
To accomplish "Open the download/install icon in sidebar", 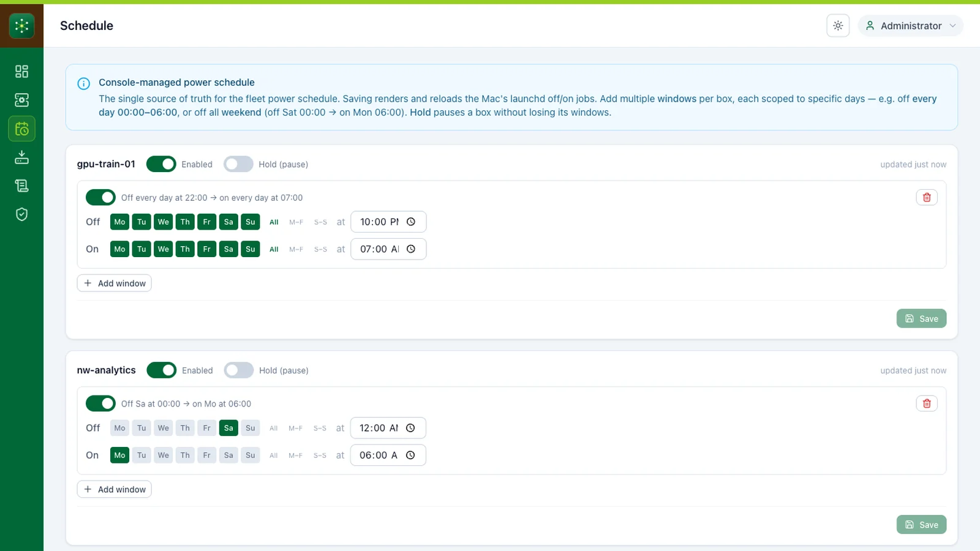I will coord(21,157).
